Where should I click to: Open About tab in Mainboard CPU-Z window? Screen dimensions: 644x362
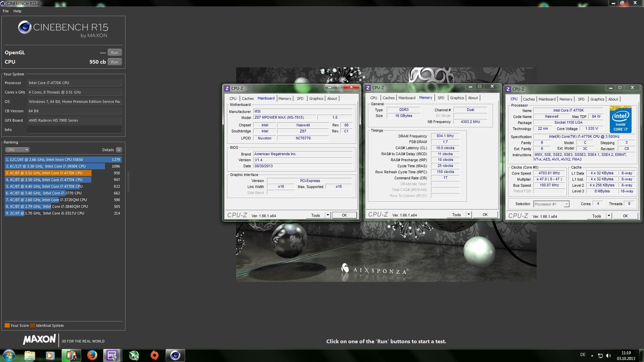pyautogui.click(x=332, y=99)
